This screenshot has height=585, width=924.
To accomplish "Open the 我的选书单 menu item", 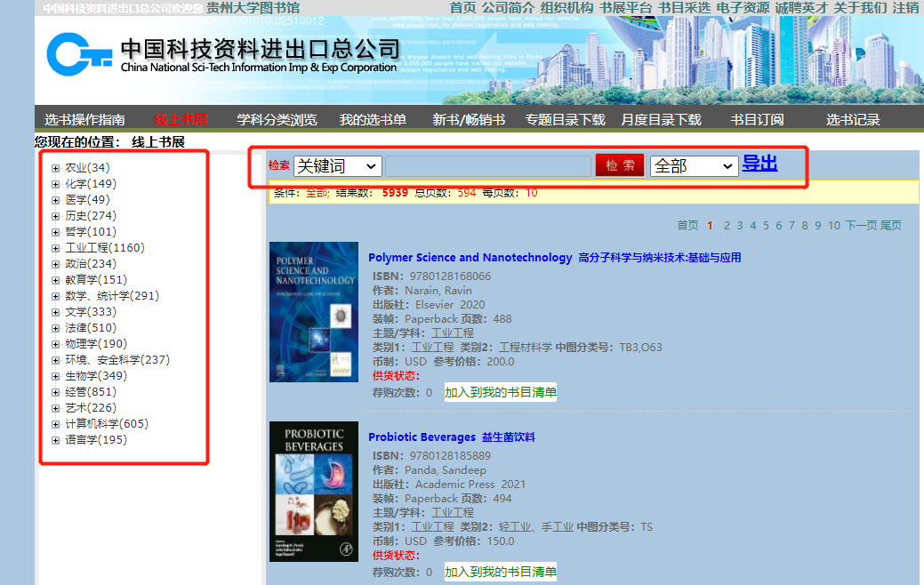I will (373, 120).
